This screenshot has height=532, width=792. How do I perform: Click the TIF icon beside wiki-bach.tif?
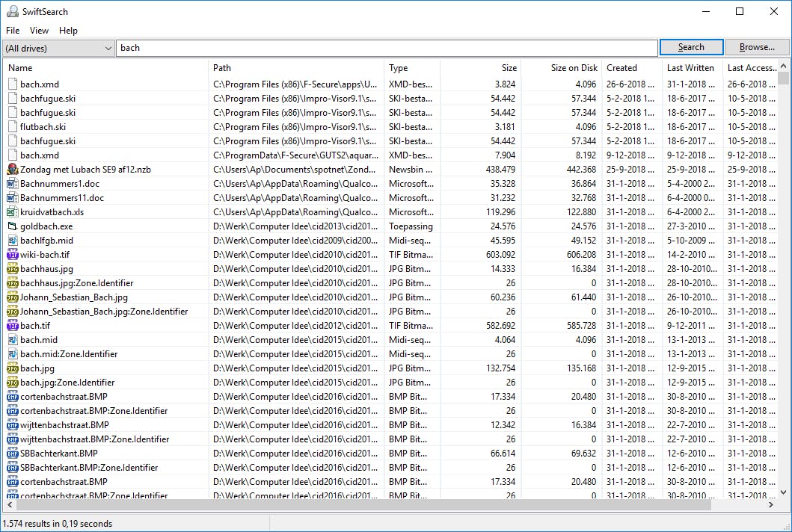[11, 254]
